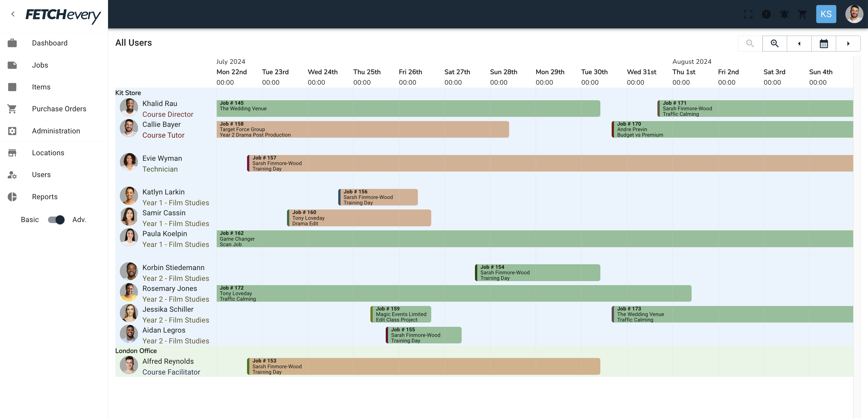Click the profile photo avatar top right
The height and width of the screenshot is (418, 868).
[x=854, y=14]
